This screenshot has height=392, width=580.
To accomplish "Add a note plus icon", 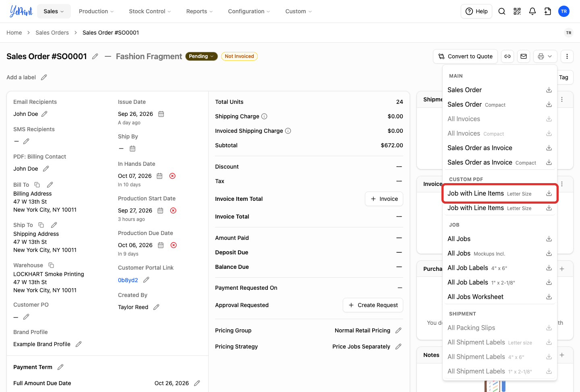I will [562, 355].
